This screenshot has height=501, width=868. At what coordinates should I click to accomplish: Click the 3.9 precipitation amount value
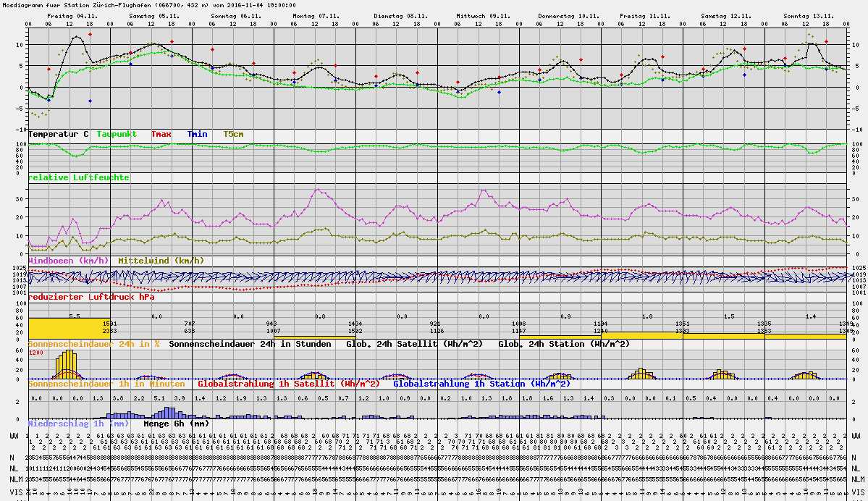pos(180,398)
